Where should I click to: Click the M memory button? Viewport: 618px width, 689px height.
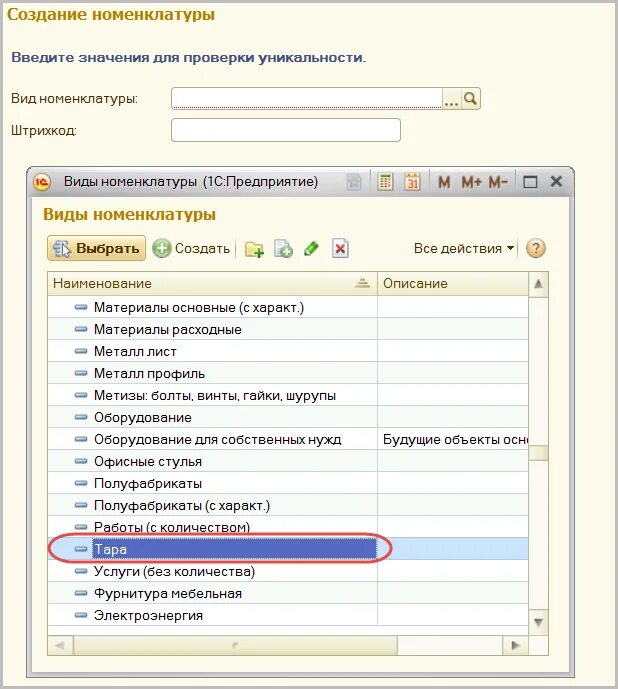[x=444, y=181]
